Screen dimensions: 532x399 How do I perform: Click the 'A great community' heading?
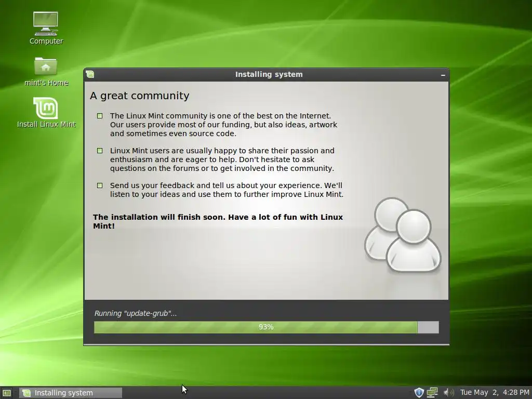click(x=139, y=96)
